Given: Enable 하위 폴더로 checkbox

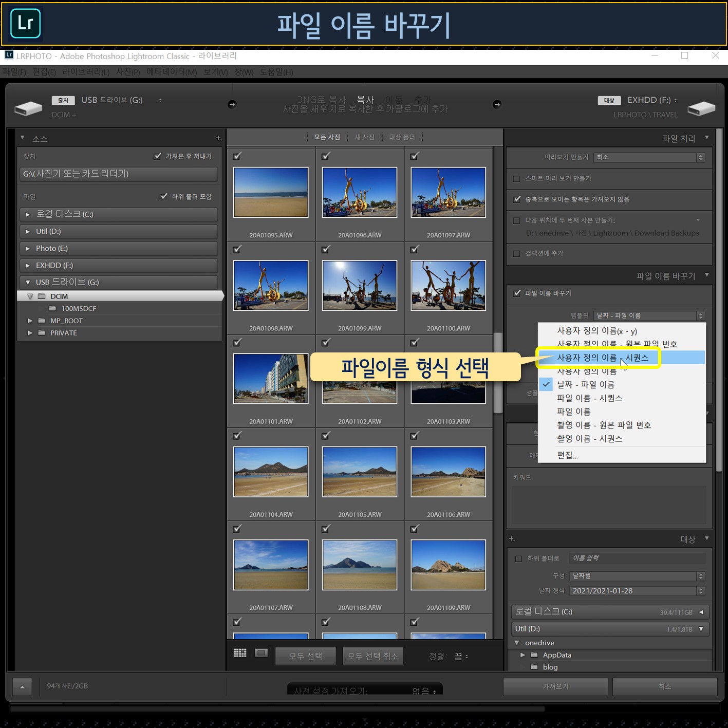Looking at the screenshot, I should pyautogui.click(x=518, y=558).
